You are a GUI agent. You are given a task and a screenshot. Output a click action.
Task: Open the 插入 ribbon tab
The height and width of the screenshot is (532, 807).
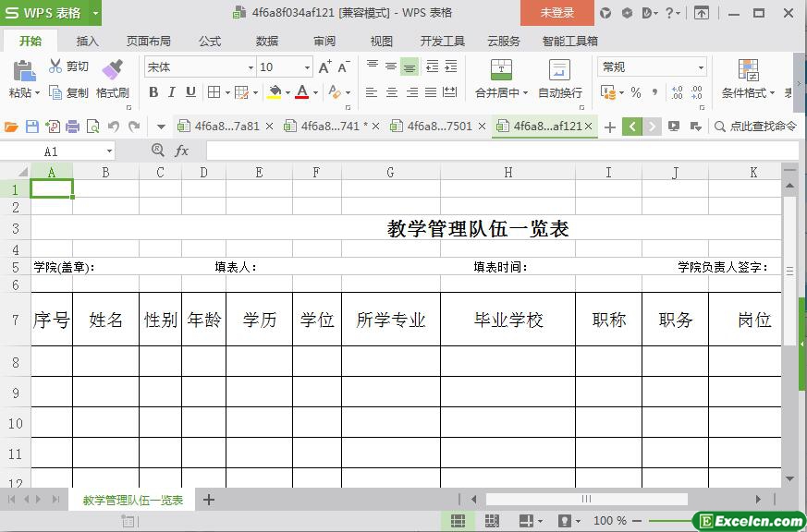[x=88, y=42]
